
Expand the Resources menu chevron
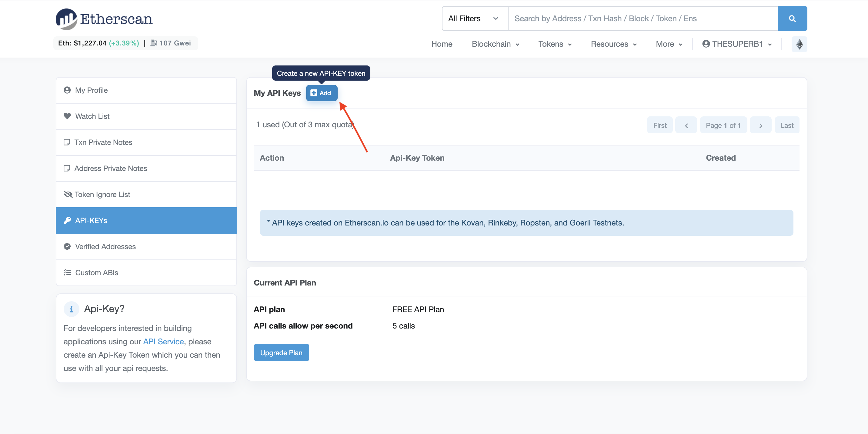pyautogui.click(x=635, y=44)
